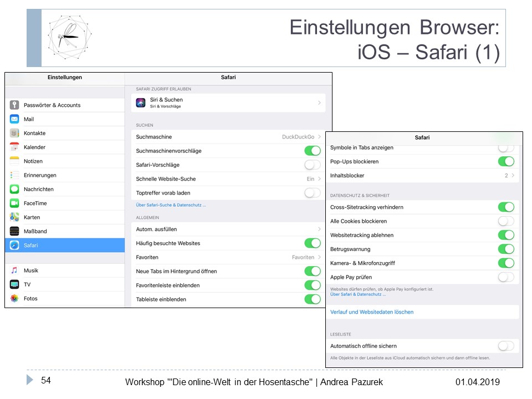Click Schnelle Website-Suche Ein value
The width and height of the screenshot is (532, 399).
(x=310, y=179)
